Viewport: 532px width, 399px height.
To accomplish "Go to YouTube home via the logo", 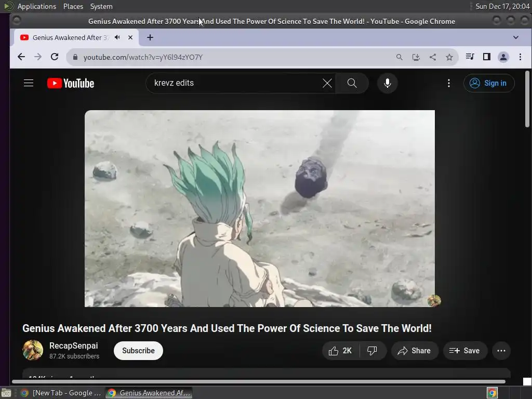I will 71,83.
